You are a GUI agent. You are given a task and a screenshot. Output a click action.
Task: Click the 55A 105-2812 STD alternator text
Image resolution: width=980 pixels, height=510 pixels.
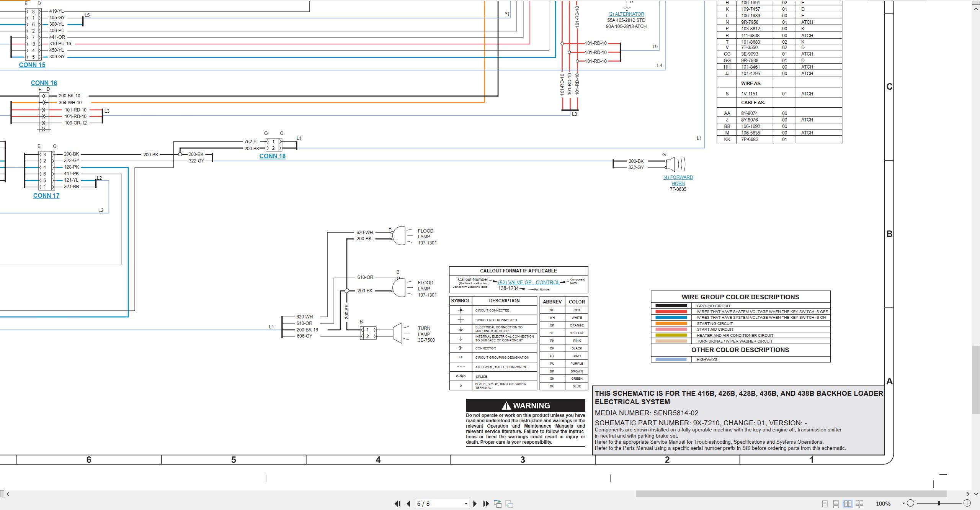(x=626, y=20)
